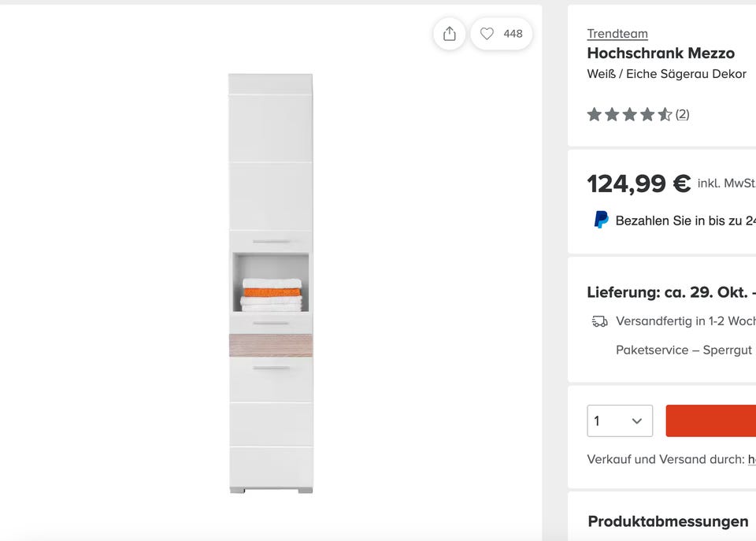756x541 pixels.
Task: Click the 448 wishlist count
Action: point(513,34)
